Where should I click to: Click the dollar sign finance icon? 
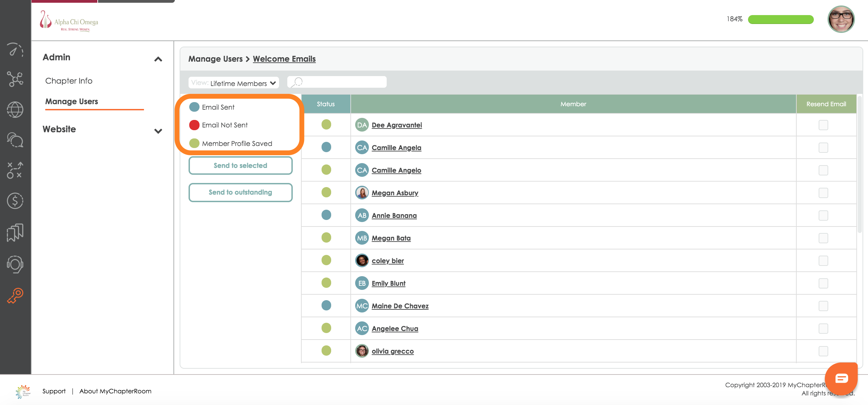[15, 201]
